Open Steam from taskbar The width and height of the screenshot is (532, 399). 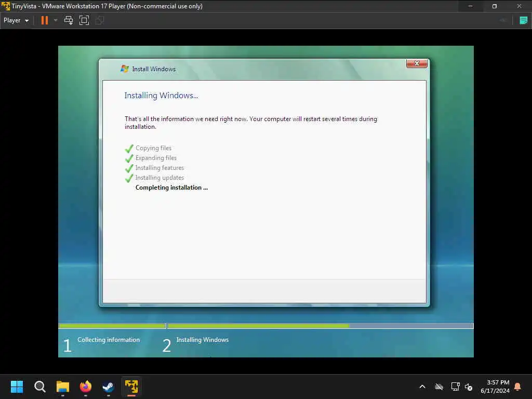pos(108,387)
